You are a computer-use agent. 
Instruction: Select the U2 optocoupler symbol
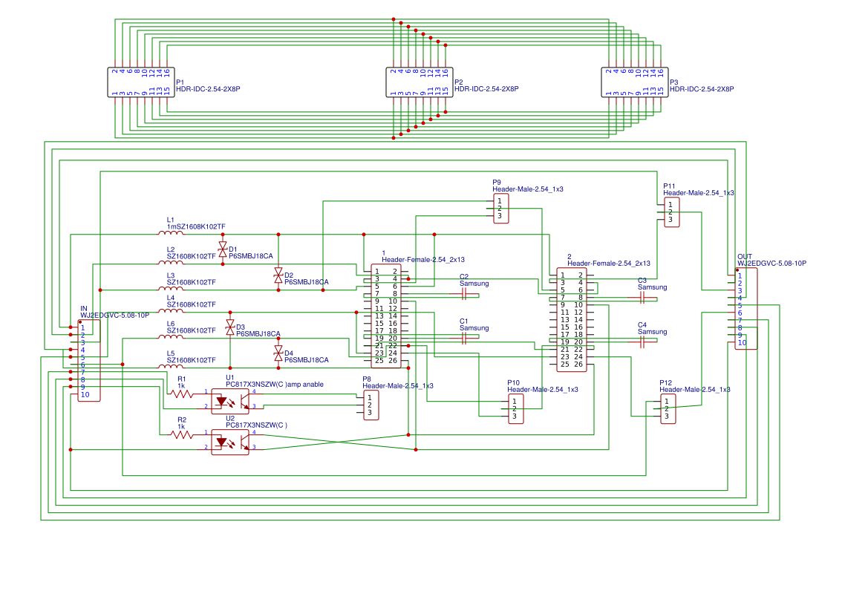pyautogui.click(x=230, y=442)
